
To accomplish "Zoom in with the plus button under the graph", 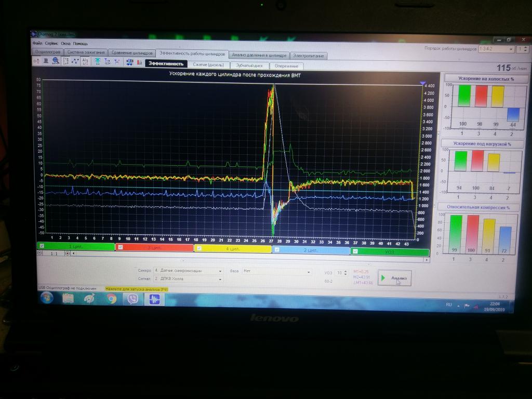I will pyautogui.click(x=67, y=254).
